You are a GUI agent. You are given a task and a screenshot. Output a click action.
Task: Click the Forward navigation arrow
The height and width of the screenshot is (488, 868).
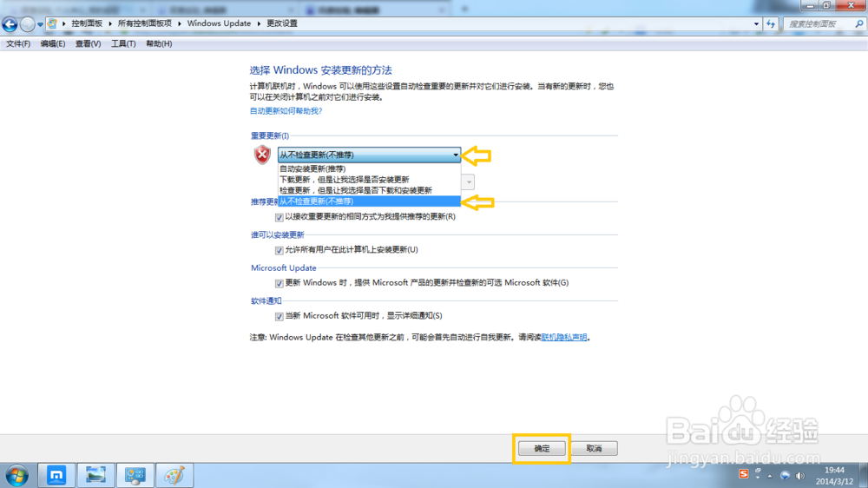(27, 23)
